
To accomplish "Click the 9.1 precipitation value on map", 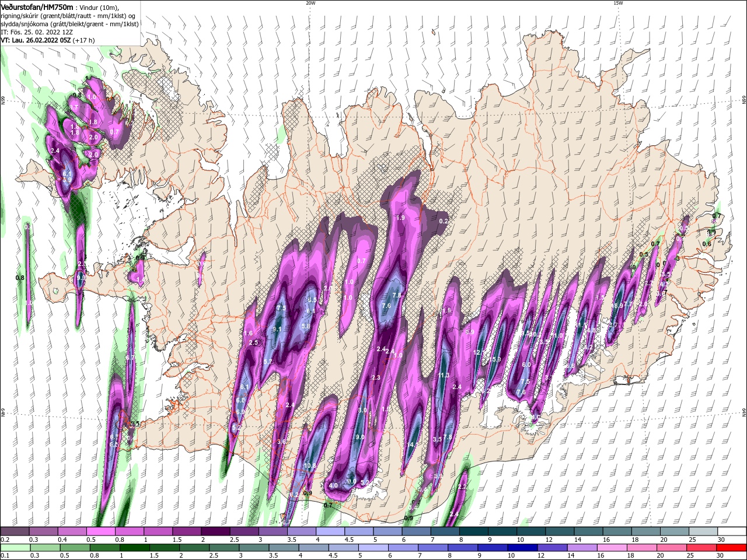I will coord(277,330).
